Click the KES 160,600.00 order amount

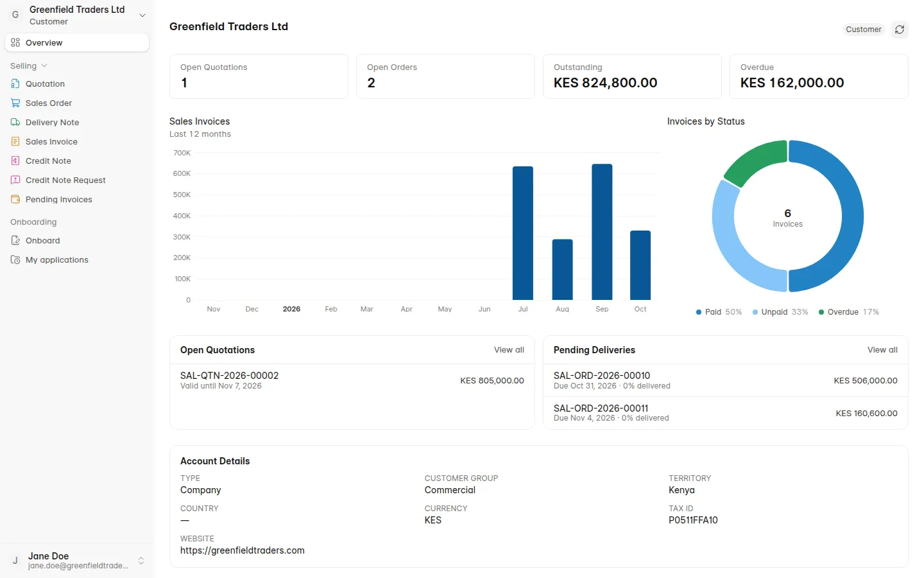point(866,414)
